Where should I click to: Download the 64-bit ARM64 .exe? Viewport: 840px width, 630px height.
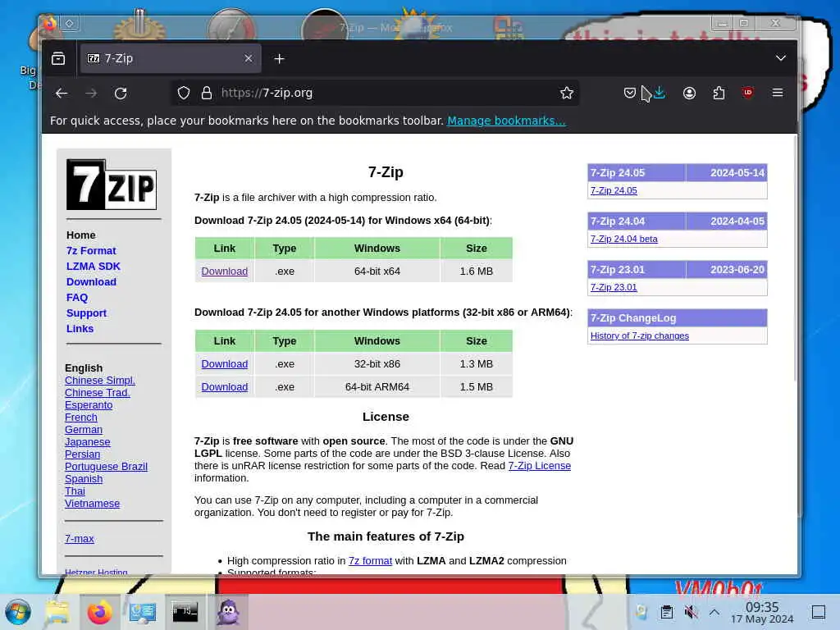(225, 387)
